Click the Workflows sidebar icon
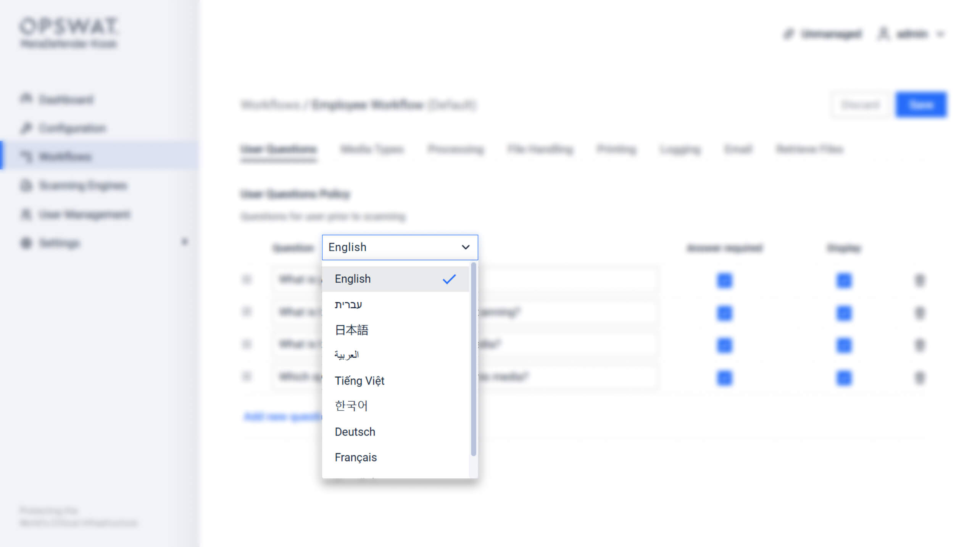Viewport: 980px width, 547px height. (x=27, y=157)
